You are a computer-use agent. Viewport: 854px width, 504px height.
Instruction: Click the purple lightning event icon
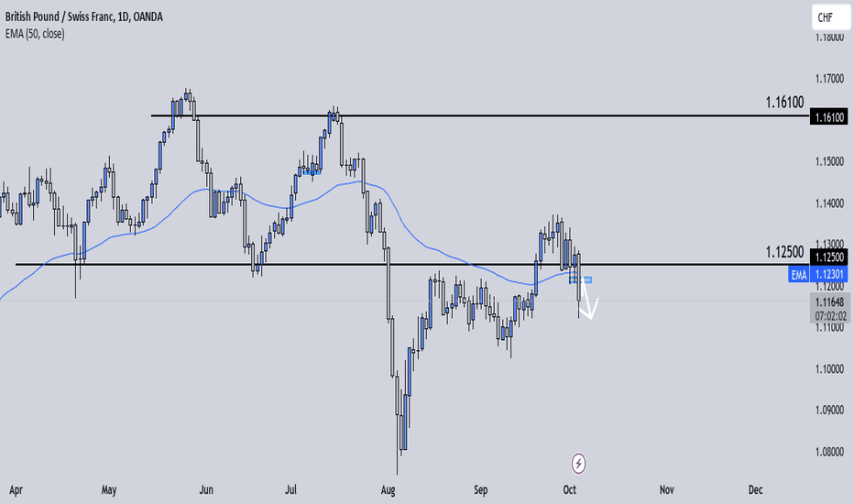tap(578, 464)
